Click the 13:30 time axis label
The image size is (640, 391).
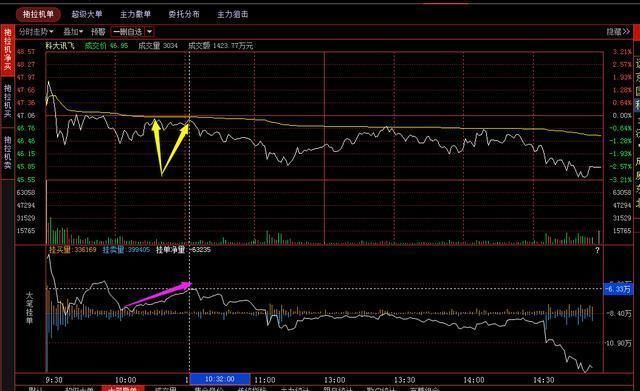(x=404, y=380)
